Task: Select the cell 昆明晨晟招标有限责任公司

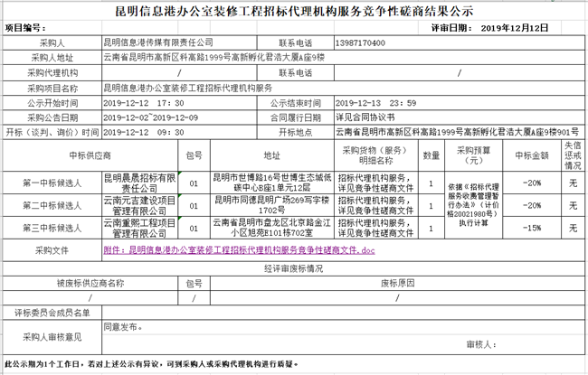Action: [140, 183]
